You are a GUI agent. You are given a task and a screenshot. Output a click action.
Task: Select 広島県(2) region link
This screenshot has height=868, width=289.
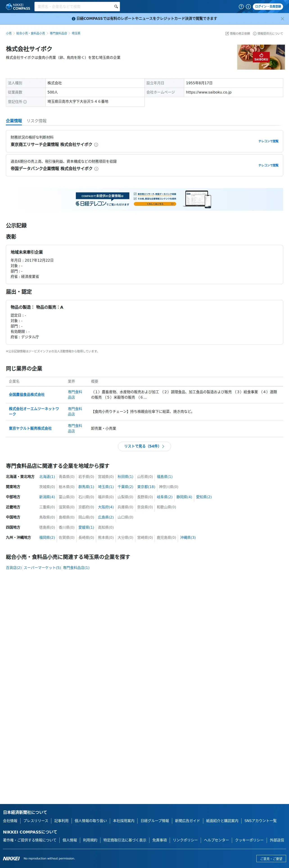tap(106, 517)
